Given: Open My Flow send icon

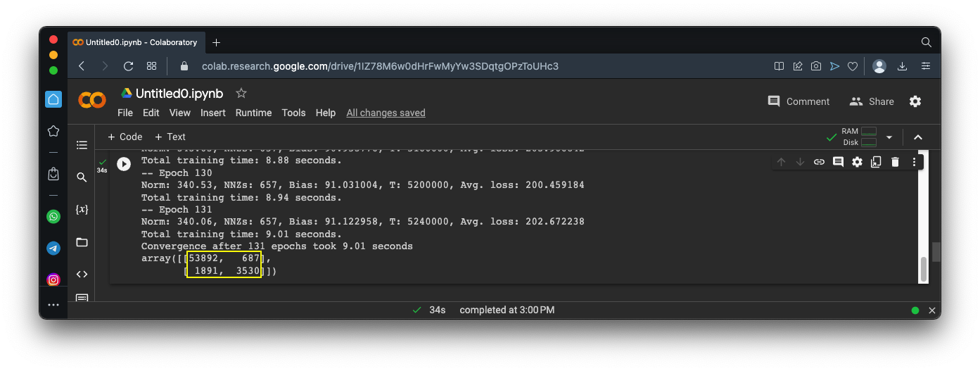Looking at the screenshot, I should 834,66.
